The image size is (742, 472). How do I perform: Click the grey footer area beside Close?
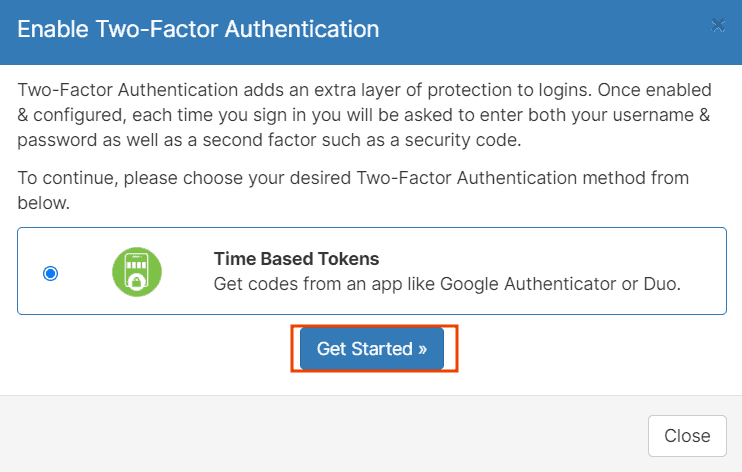tap(322, 434)
